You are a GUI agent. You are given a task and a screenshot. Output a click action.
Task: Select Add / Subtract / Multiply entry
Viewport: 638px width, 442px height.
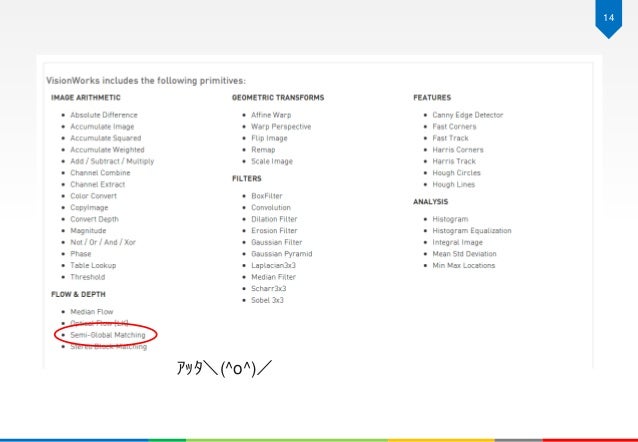[x=112, y=161]
